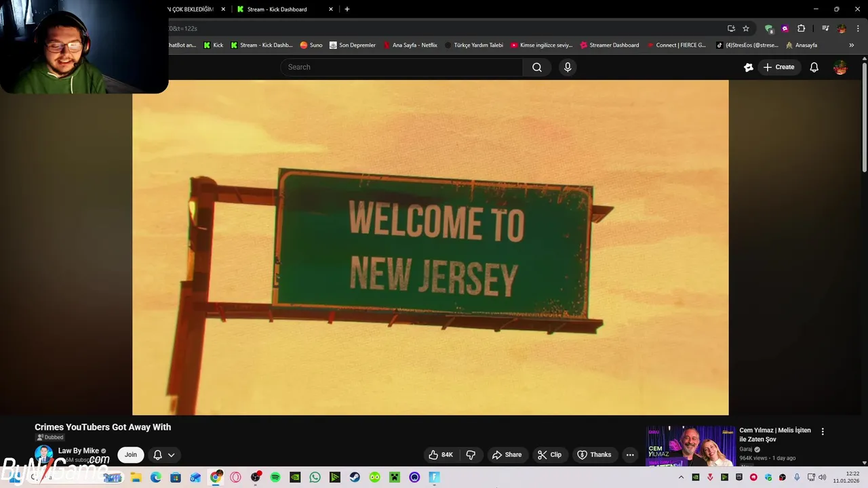Open the Chrome profile avatar
This screenshot has height=488, width=868.
coord(842,28)
